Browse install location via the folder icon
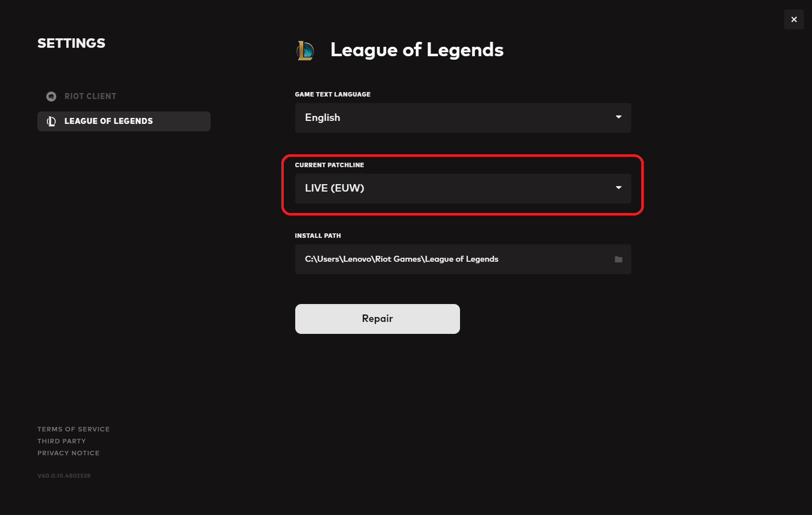The width and height of the screenshot is (812, 515). (x=618, y=259)
